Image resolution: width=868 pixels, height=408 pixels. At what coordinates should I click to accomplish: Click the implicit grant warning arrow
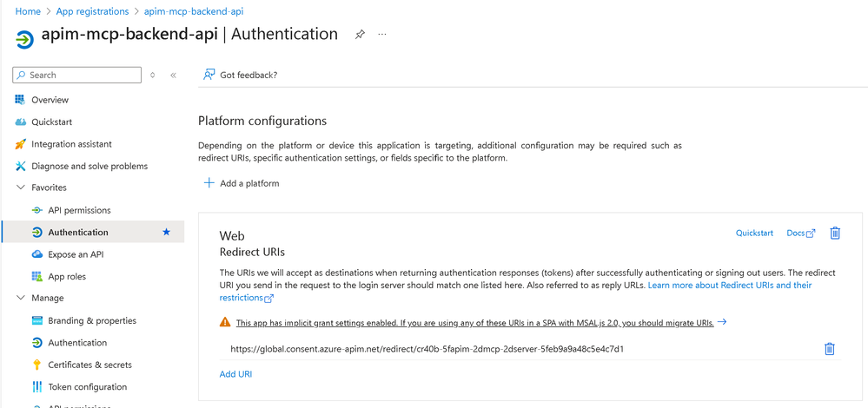pyautogui.click(x=723, y=323)
